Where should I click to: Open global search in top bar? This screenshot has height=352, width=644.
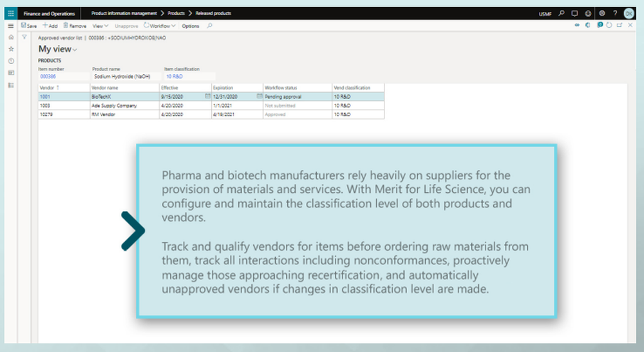(x=562, y=13)
